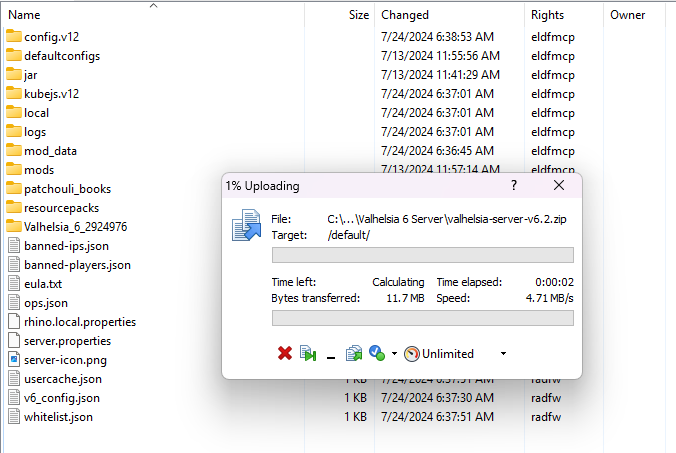Viewport: 676px width, 453px height.
Task: Click the overall transfer progress bar
Action: pyautogui.click(x=422, y=319)
